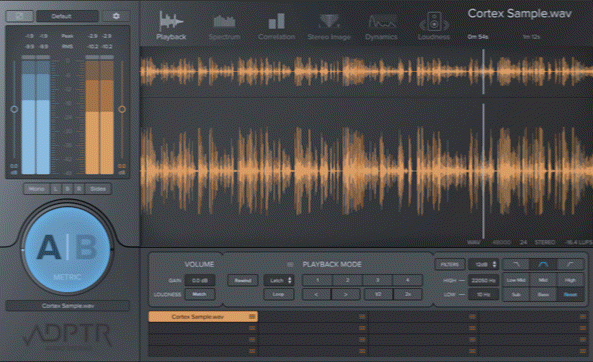Image resolution: width=593 pixels, height=362 pixels.
Task: Double the loop with the 2x button
Action: point(408,294)
